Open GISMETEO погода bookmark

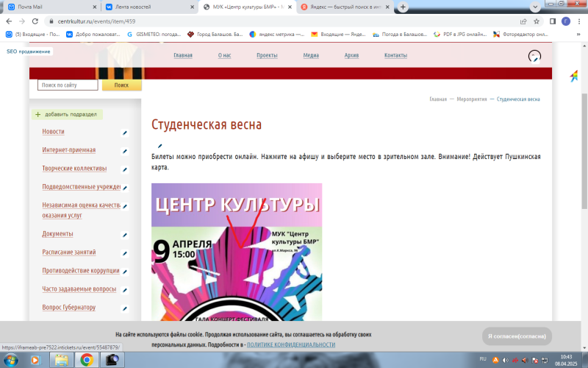pos(154,34)
